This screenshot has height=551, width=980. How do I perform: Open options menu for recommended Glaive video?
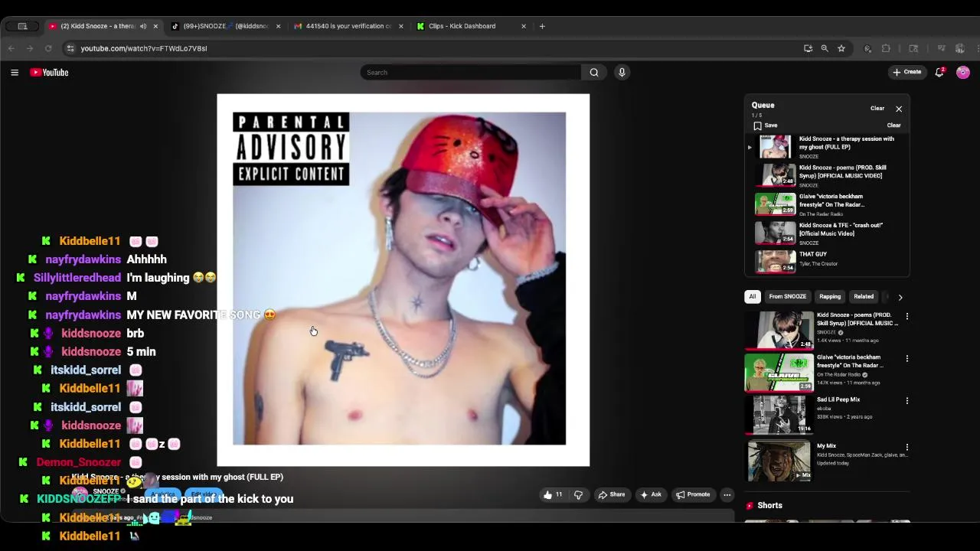(907, 358)
